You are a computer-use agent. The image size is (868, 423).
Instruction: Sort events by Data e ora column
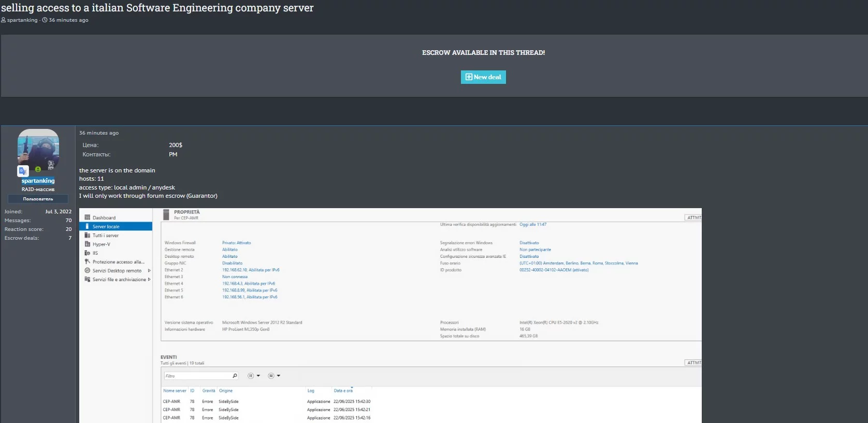pos(343,391)
